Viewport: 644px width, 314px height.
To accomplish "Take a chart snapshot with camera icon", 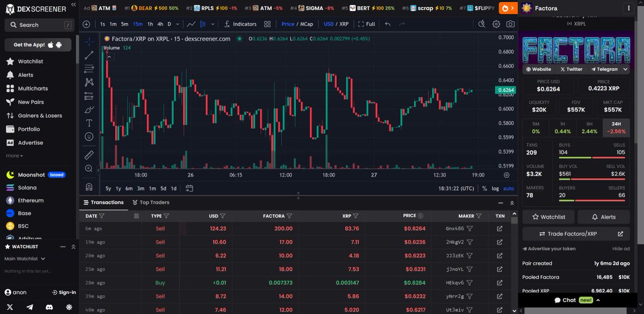I will [510, 24].
